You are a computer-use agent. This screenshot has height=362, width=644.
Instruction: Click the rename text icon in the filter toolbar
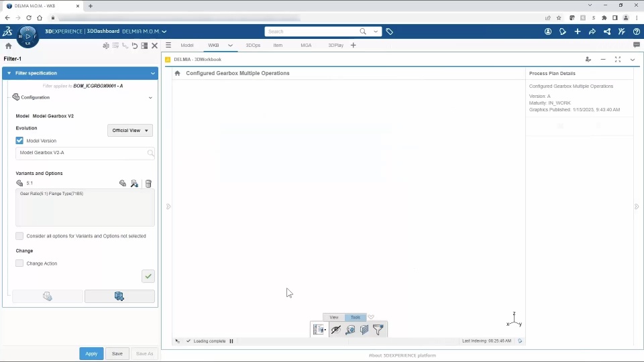tap(105, 46)
